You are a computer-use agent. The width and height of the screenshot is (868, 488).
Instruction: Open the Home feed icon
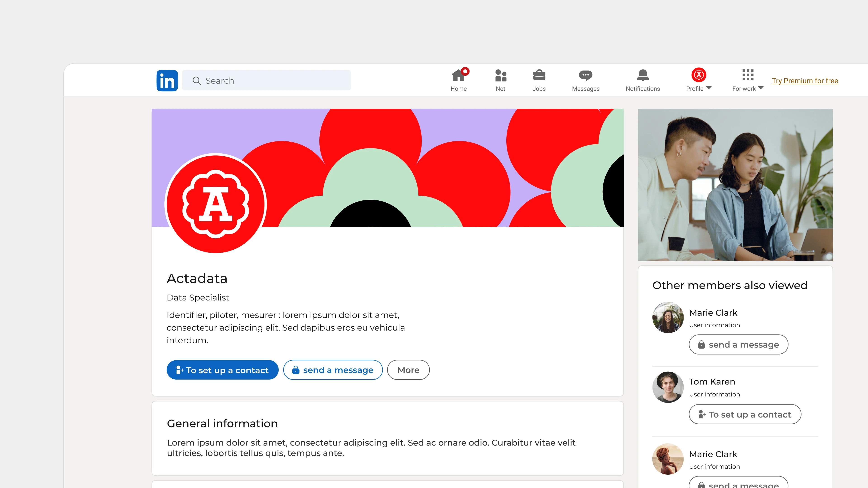click(458, 75)
